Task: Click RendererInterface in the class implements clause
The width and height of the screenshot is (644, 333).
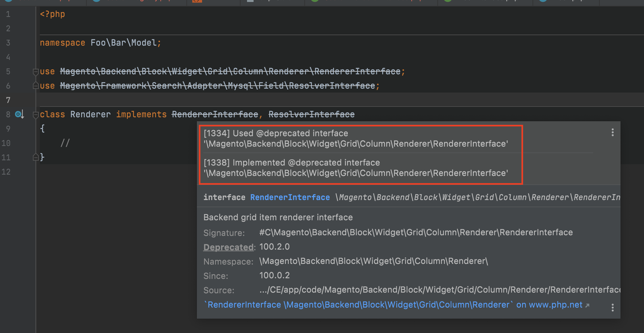Action: coord(215,114)
